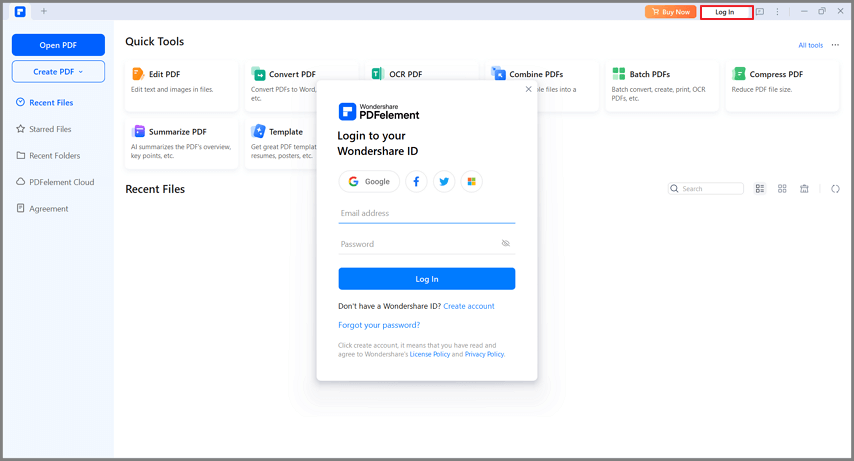Click the Recent Files search field
This screenshot has height=461, width=854.
click(x=706, y=189)
